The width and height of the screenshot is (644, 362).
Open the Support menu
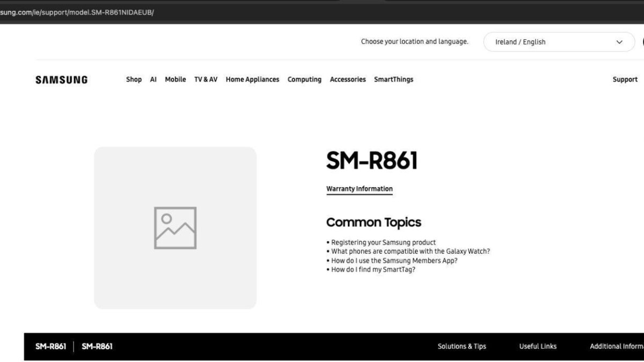coord(625,79)
